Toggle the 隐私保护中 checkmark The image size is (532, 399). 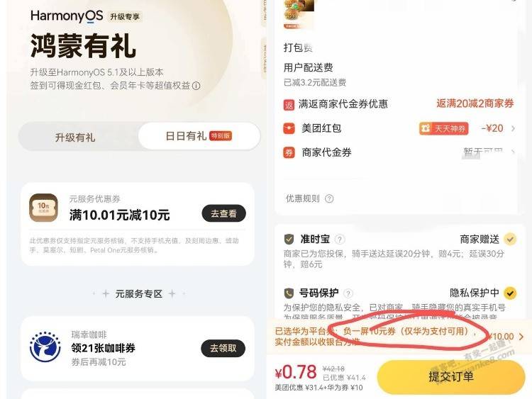(x=510, y=293)
